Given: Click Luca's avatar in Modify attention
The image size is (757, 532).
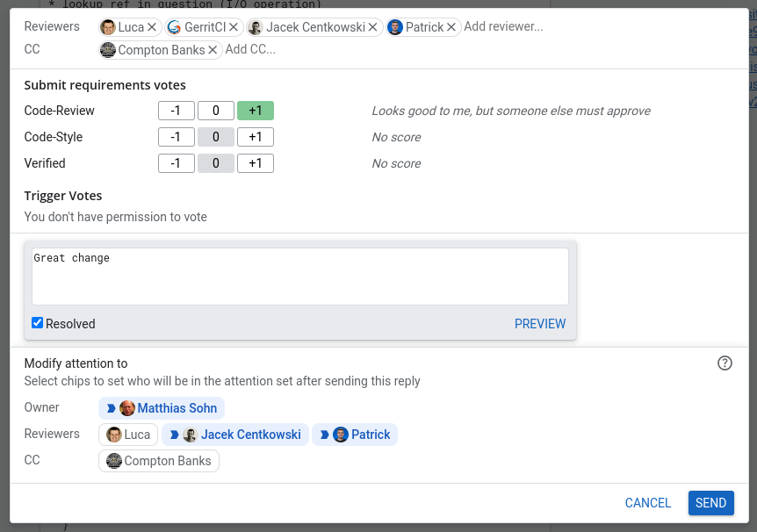Looking at the screenshot, I should pyautogui.click(x=115, y=434).
